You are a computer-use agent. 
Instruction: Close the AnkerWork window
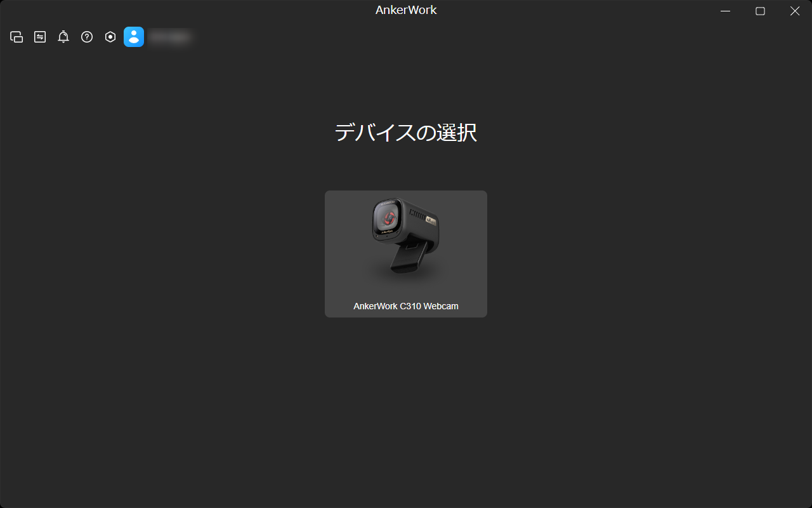point(795,11)
